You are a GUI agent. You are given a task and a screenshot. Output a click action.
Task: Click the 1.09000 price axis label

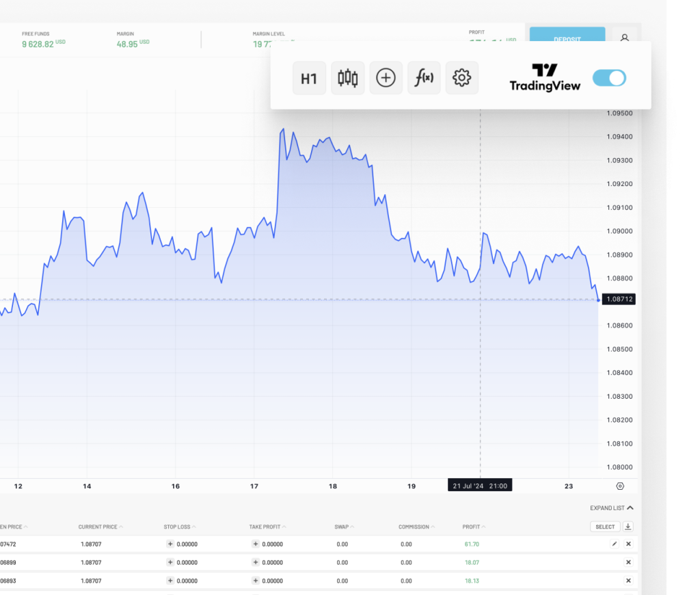(x=619, y=231)
